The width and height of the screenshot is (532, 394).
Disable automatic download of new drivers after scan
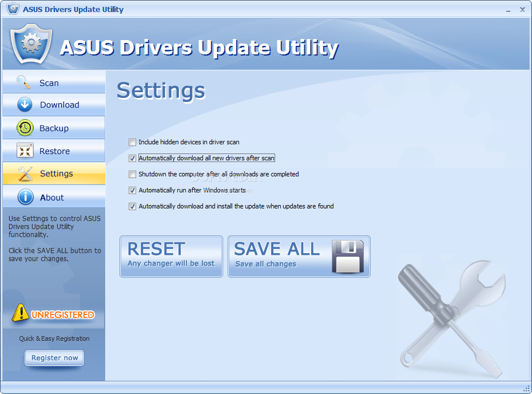(132, 158)
